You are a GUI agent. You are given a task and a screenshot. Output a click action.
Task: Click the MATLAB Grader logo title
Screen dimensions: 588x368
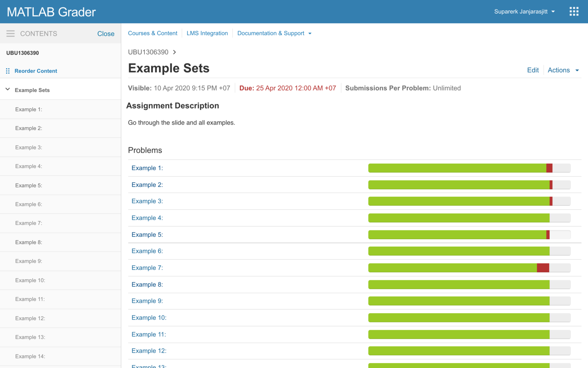click(51, 12)
